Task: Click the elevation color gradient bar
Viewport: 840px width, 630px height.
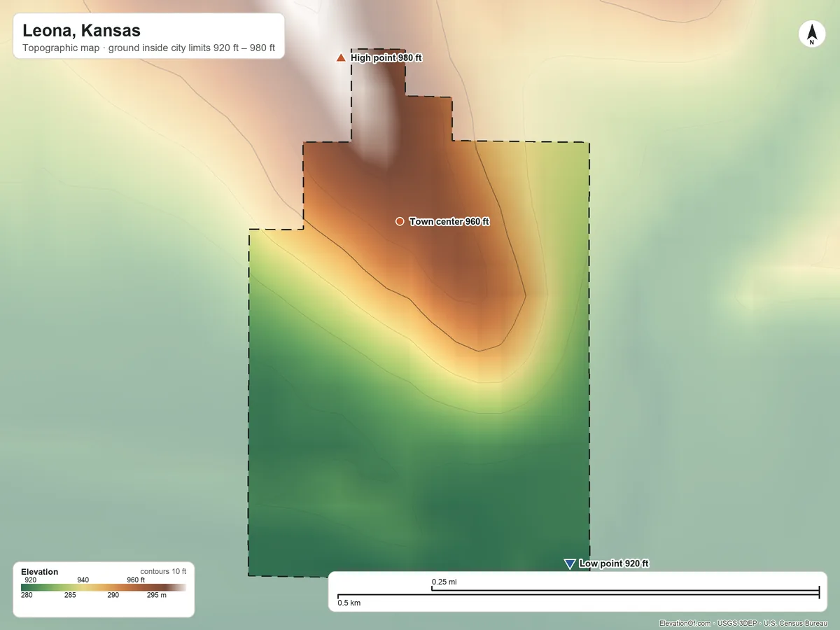Action: point(104,588)
